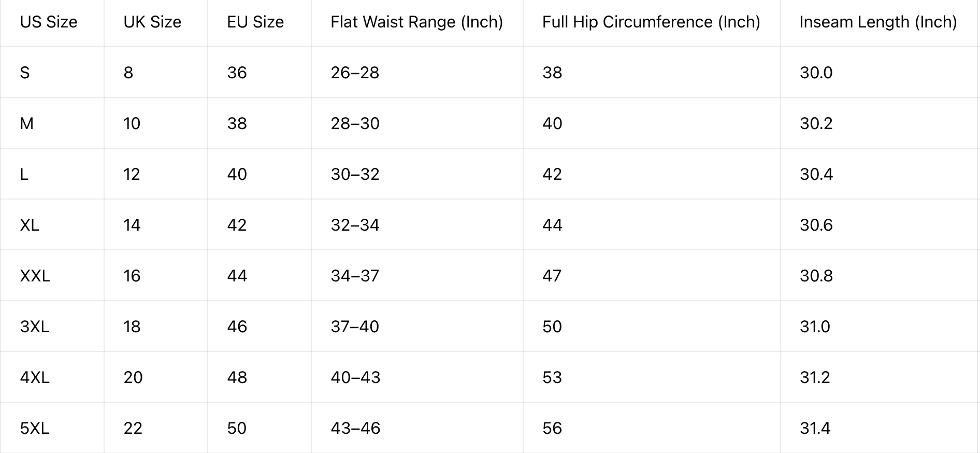Select the UK Size header cell
Image resolution: width=980 pixels, height=453 pixels.
[156, 22]
